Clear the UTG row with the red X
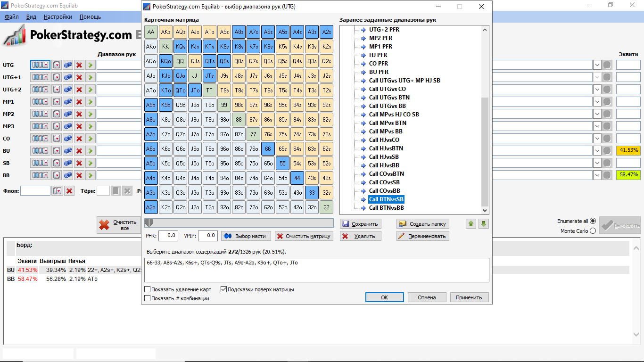The image size is (644, 362). point(79,65)
